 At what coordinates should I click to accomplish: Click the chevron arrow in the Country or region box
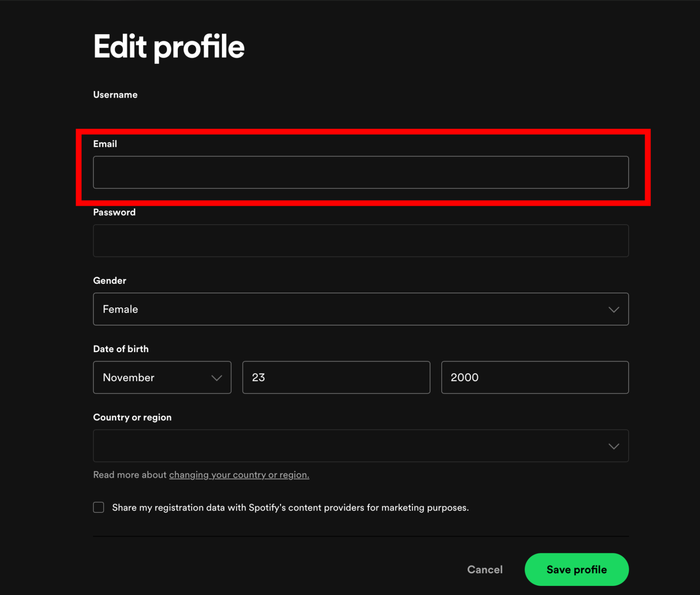coord(614,446)
